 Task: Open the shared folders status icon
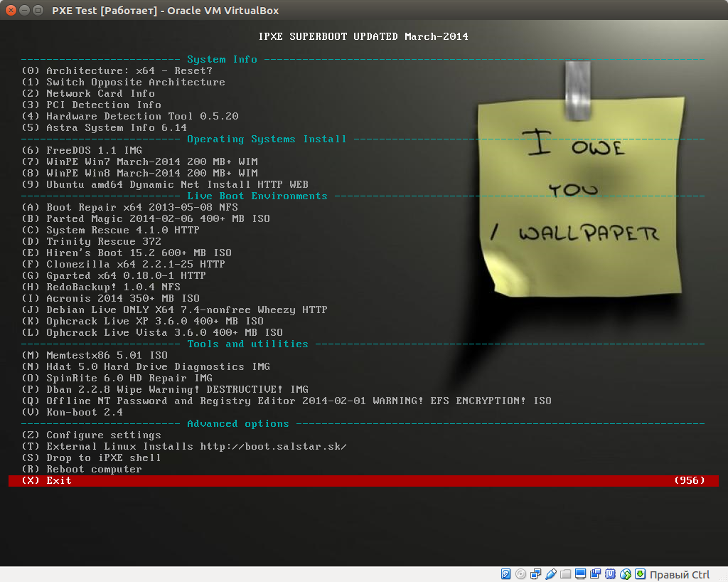click(x=565, y=574)
